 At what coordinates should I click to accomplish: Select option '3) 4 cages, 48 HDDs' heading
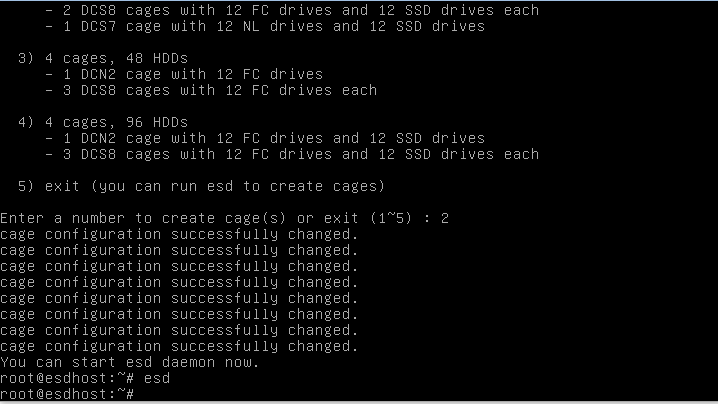tap(103, 58)
